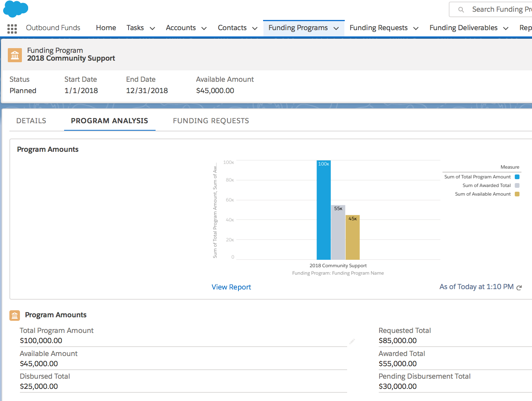Click the Requested Total value $85,000.00
This screenshot has width=532, height=401.
pyautogui.click(x=398, y=341)
